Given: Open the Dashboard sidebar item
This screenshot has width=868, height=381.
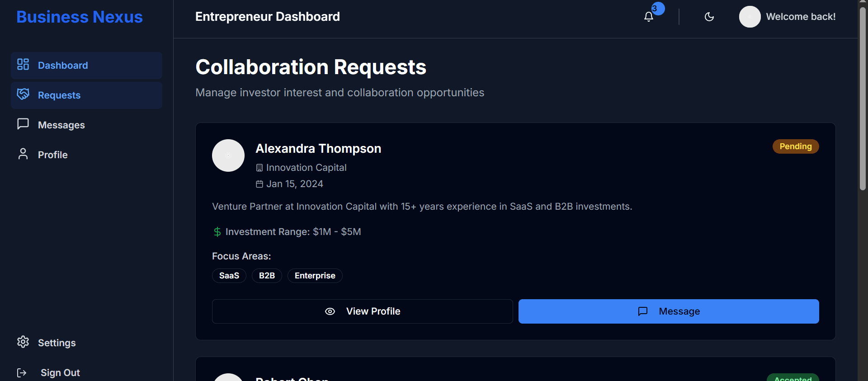Looking at the screenshot, I should (x=86, y=66).
